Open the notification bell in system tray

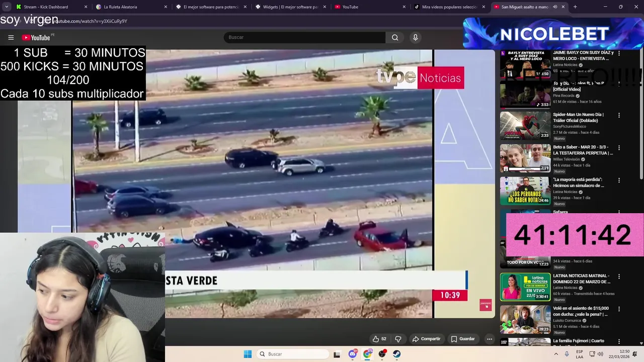[x=635, y=354]
